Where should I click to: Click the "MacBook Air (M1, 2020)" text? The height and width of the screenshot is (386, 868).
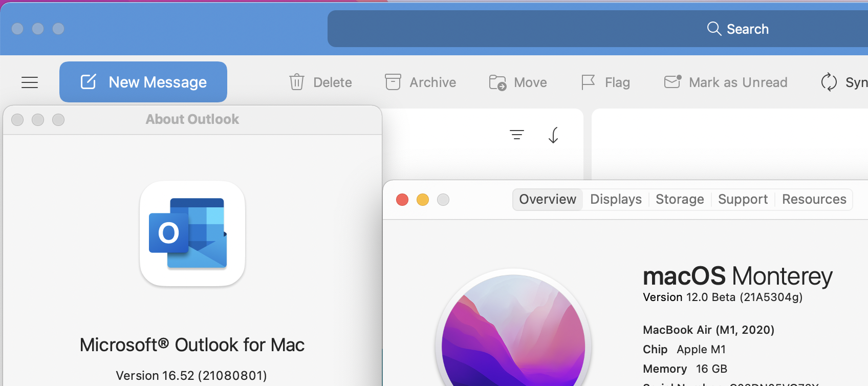point(708,330)
